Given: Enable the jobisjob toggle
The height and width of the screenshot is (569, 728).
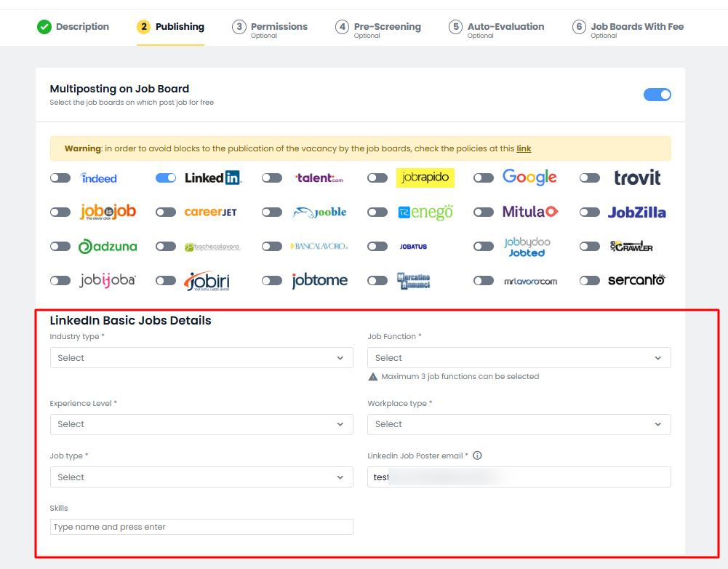Looking at the screenshot, I should [x=60, y=212].
